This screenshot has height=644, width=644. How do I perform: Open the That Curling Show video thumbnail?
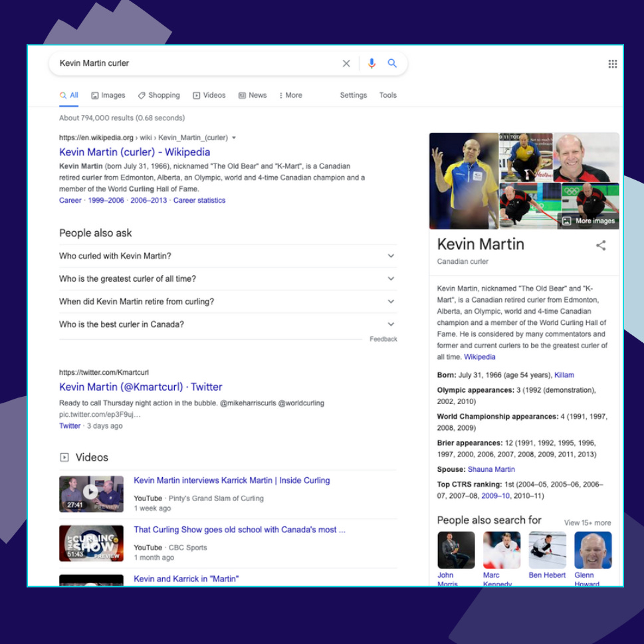tap(91, 543)
